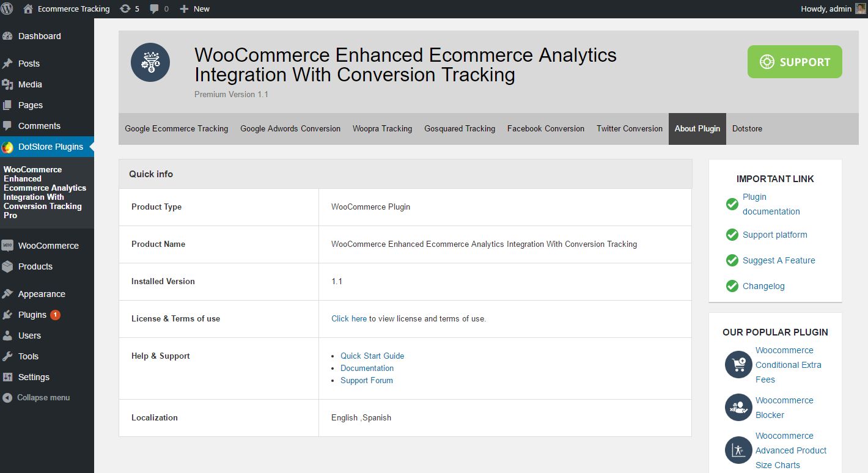Click the WordPress logo icon
This screenshot has width=868, height=473.
pyautogui.click(x=7, y=9)
